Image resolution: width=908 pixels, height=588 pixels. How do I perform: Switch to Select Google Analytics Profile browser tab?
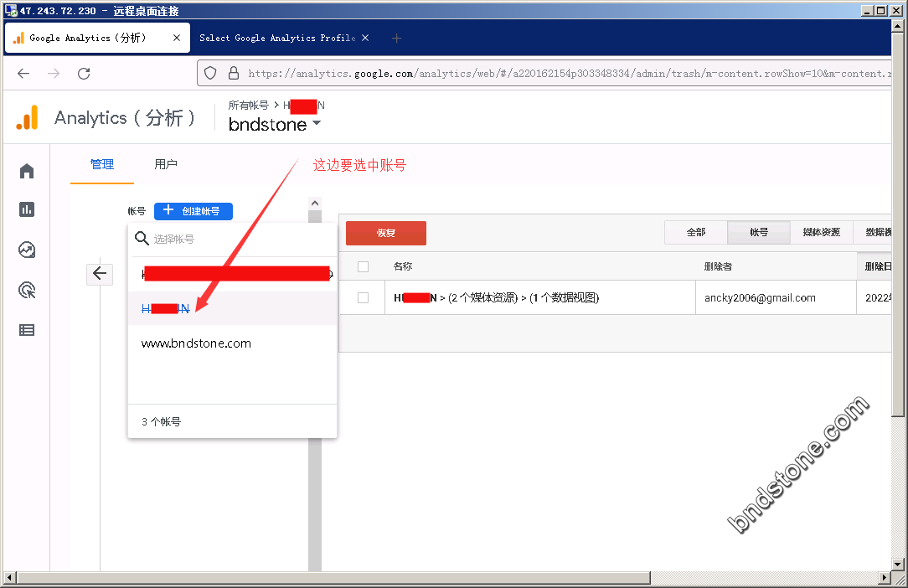pyautogui.click(x=284, y=39)
